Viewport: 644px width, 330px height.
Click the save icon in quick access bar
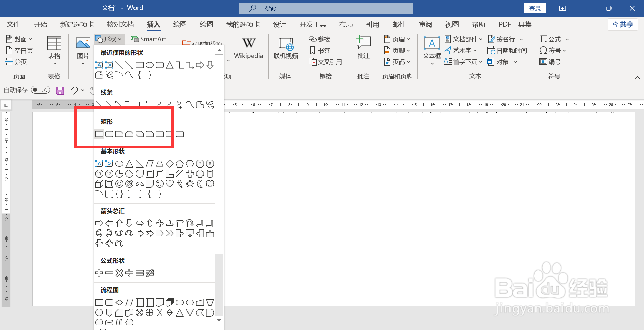click(60, 90)
